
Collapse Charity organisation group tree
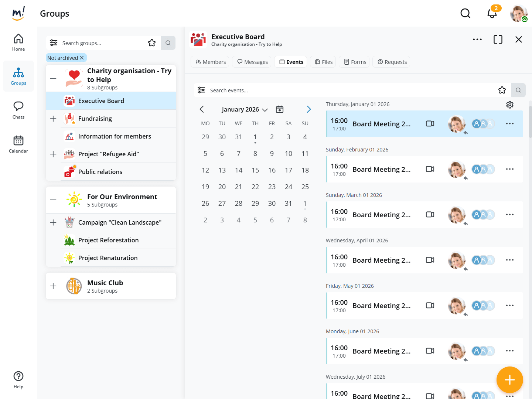53,78
